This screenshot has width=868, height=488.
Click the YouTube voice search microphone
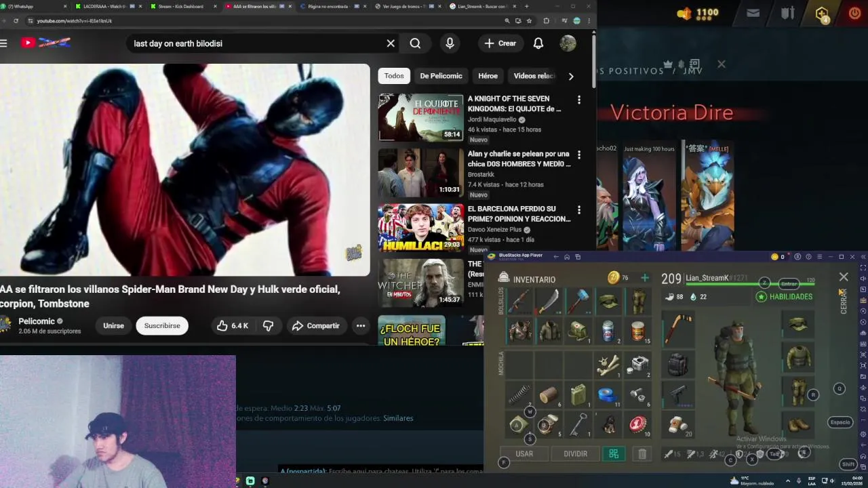point(450,43)
